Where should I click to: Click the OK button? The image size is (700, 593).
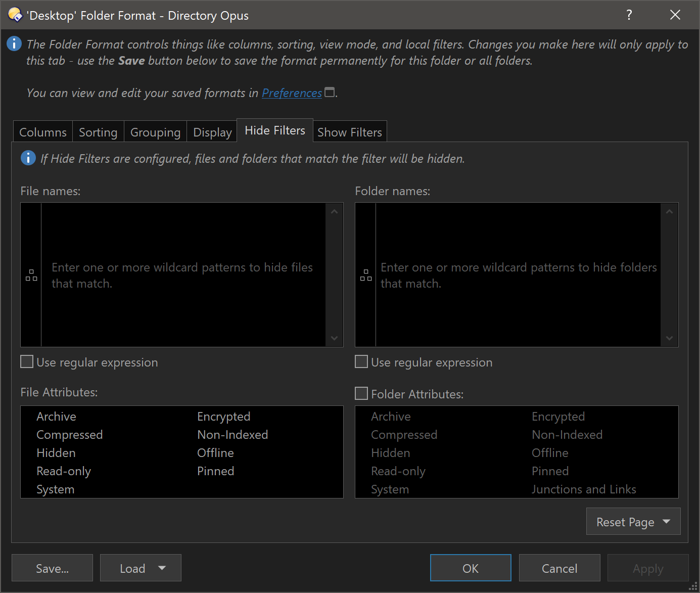[471, 568]
